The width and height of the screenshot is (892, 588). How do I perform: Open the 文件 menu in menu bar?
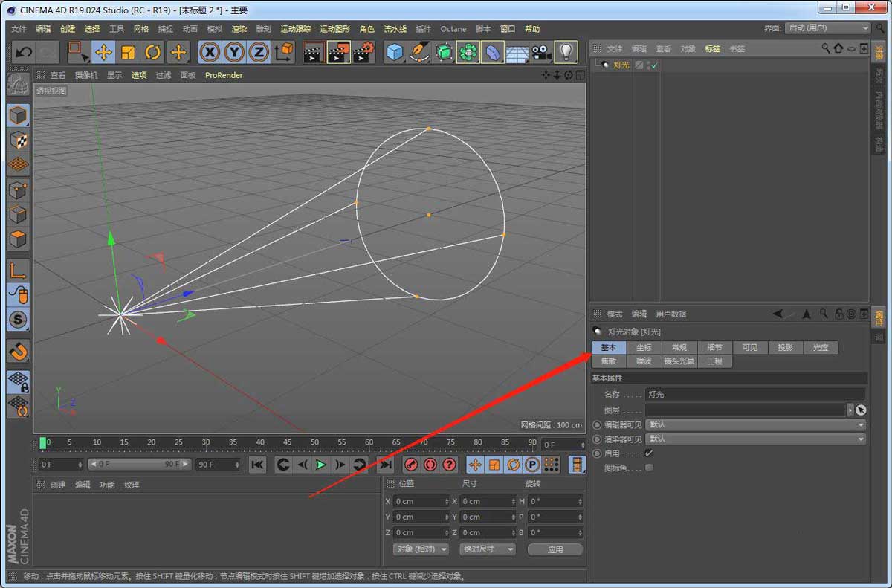[19, 29]
